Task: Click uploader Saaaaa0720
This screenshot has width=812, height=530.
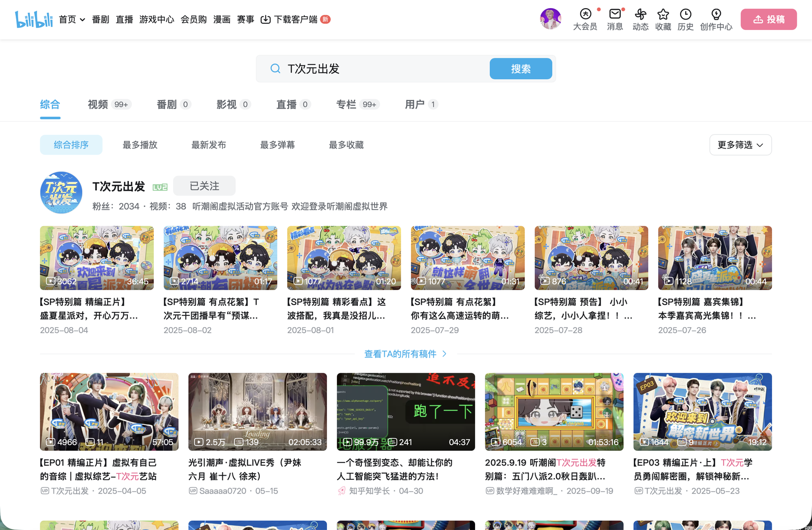Action: (223, 491)
